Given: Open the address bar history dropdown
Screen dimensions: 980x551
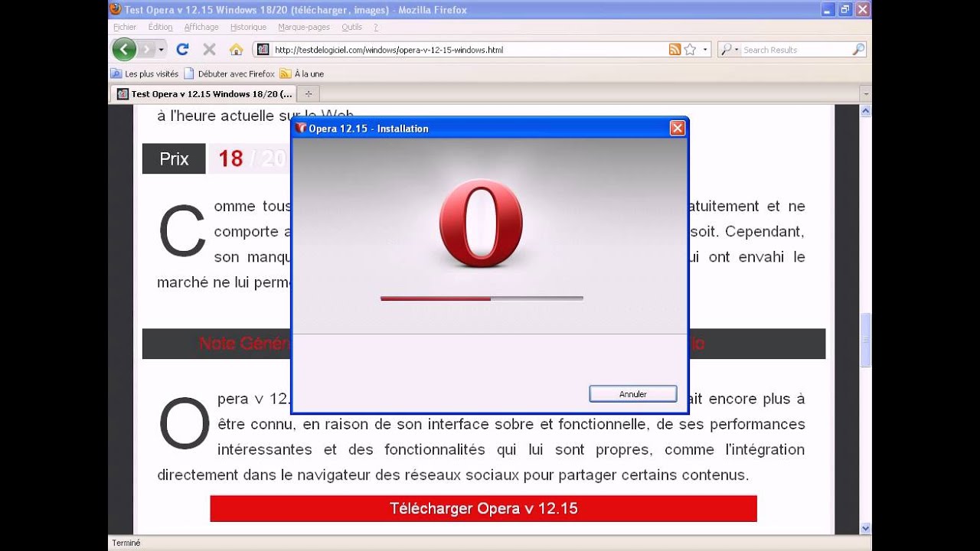Looking at the screenshot, I should pyautogui.click(x=705, y=50).
